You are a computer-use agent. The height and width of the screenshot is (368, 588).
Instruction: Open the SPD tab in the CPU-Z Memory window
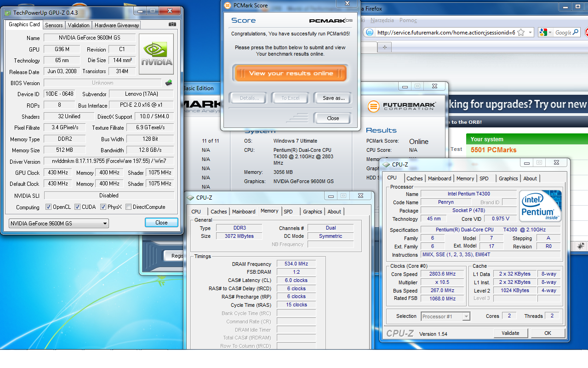click(288, 212)
